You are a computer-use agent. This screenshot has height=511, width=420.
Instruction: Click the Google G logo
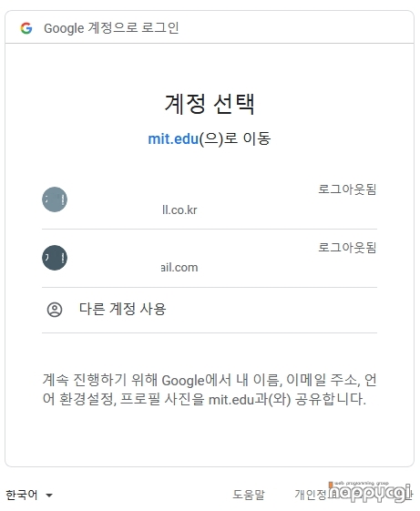click(x=26, y=28)
